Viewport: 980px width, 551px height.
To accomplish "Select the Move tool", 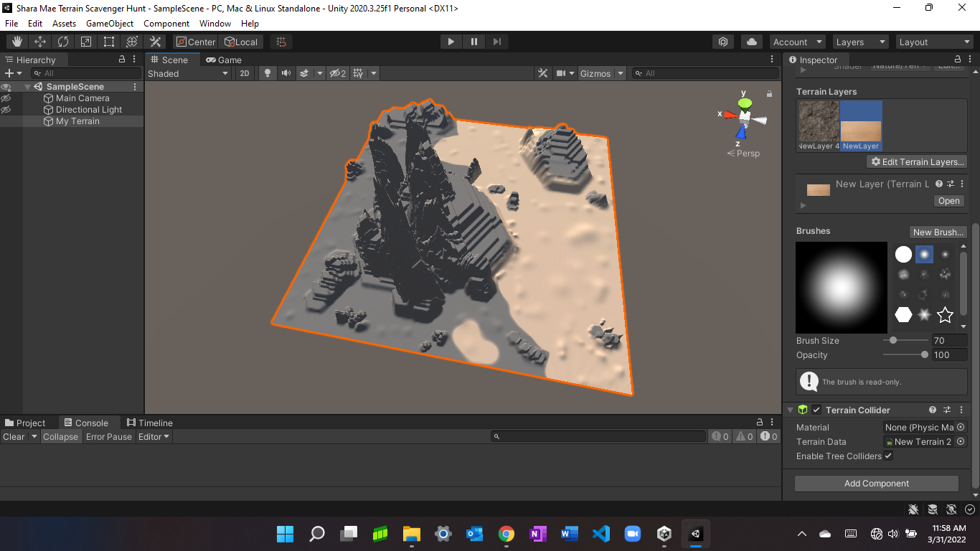I will point(40,42).
